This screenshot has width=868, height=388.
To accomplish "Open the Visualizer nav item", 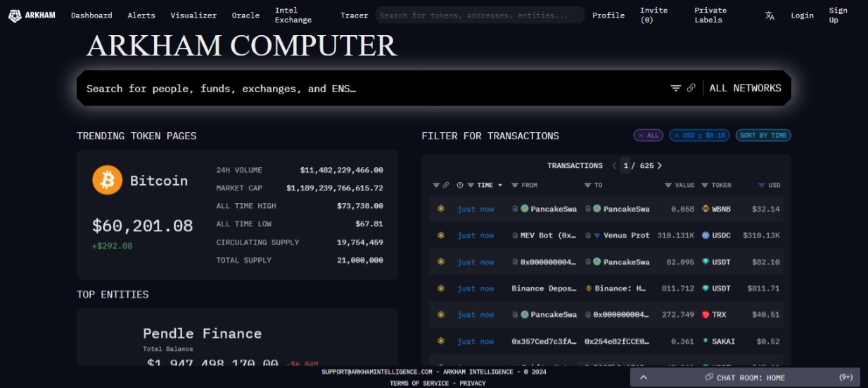I will (193, 15).
